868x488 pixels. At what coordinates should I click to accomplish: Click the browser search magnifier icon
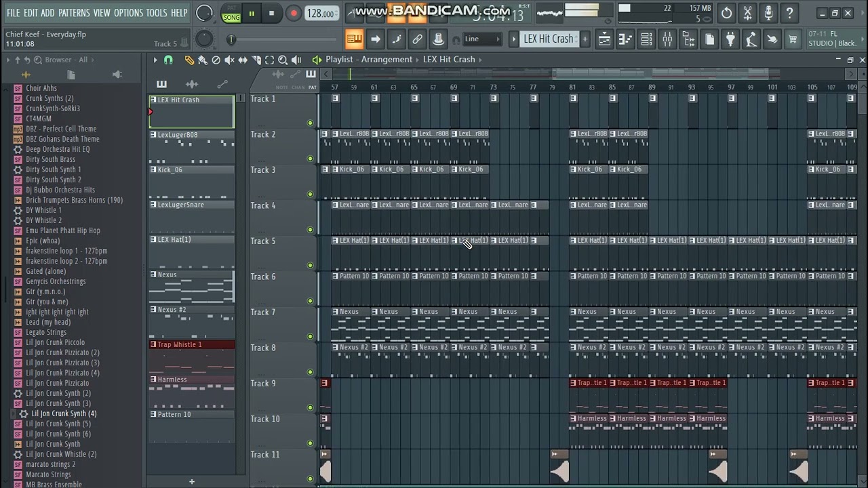[x=38, y=60]
